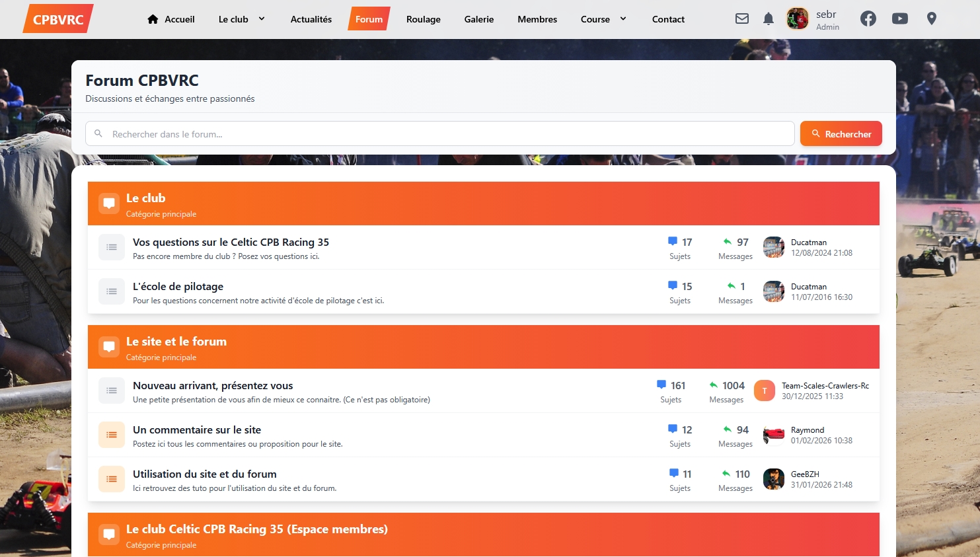
Task: Click the orange list icon beside Un commentaire sur le site
Action: [112, 435]
